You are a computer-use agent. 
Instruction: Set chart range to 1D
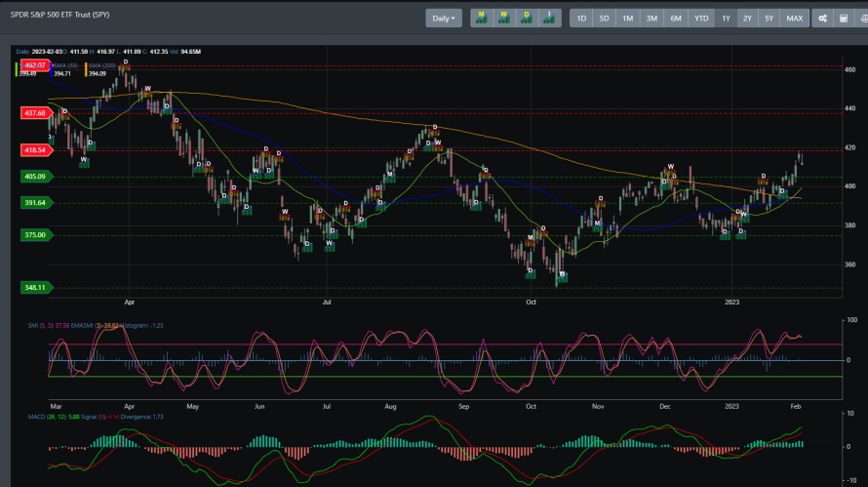click(581, 19)
